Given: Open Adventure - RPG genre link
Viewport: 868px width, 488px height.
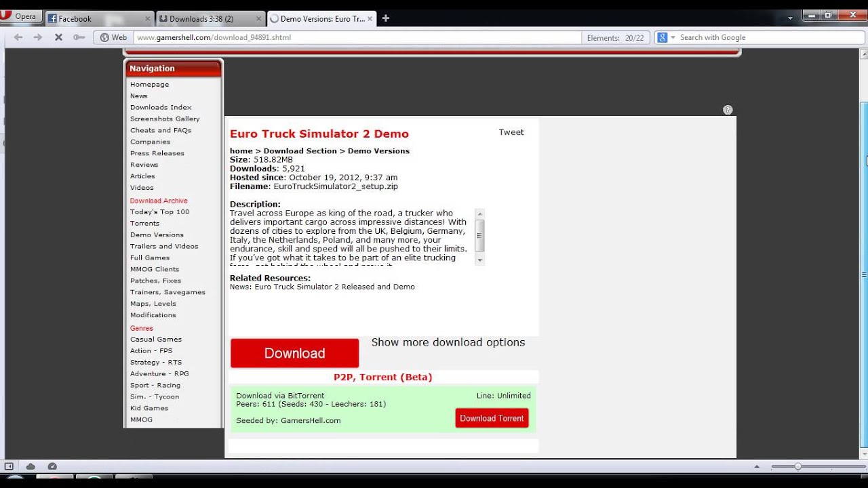Looking at the screenshot, I should (x=159, y=374).
